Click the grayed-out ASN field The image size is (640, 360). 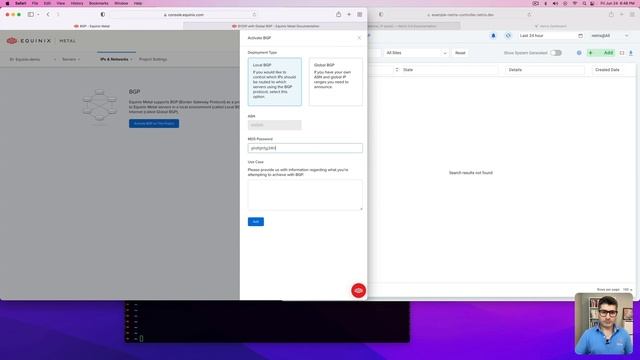[x=274, y=125]
